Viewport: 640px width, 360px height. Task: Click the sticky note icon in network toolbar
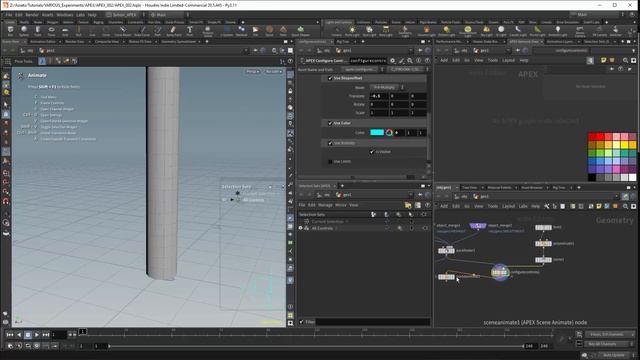tap(598, 207)
